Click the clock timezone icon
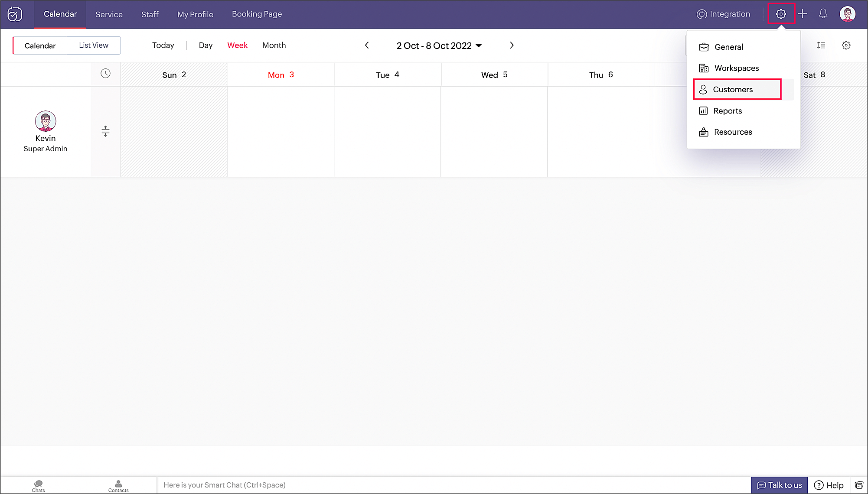Image resolution: width=868 pixels, height=494 pixels. coord(105,74)
